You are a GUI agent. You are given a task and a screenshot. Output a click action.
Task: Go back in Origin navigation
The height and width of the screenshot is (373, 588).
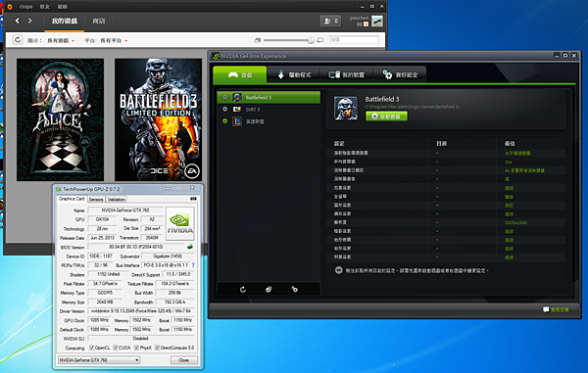(x=18, y=21)
